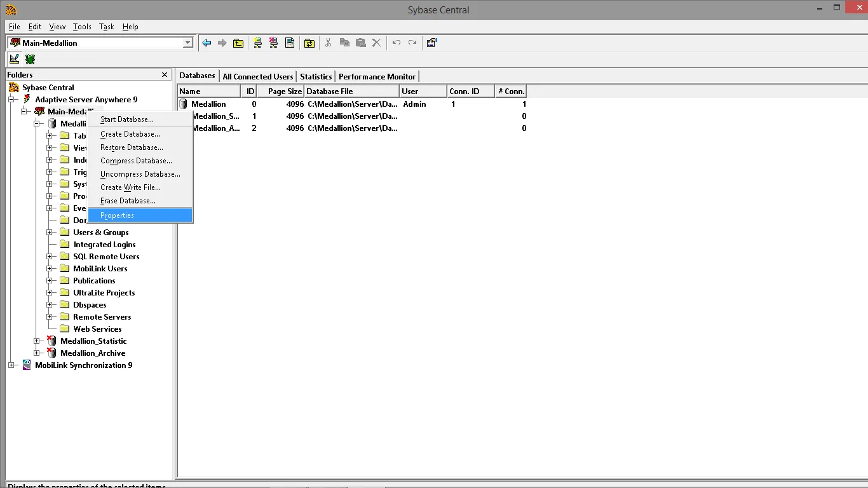868x488 pixels.
Task: Expand the MobiLink Synchronization 9 node
Action: coord(11,365)
